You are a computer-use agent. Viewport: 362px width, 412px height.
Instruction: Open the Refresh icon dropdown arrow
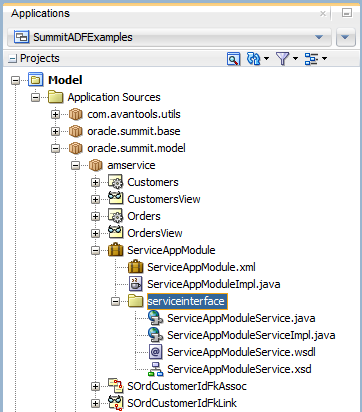pos(266,59)
